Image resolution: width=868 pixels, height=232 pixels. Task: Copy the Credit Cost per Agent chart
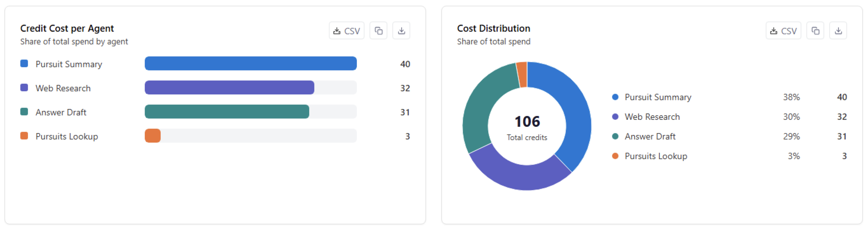pyautogui.click(x=378, y=31)
